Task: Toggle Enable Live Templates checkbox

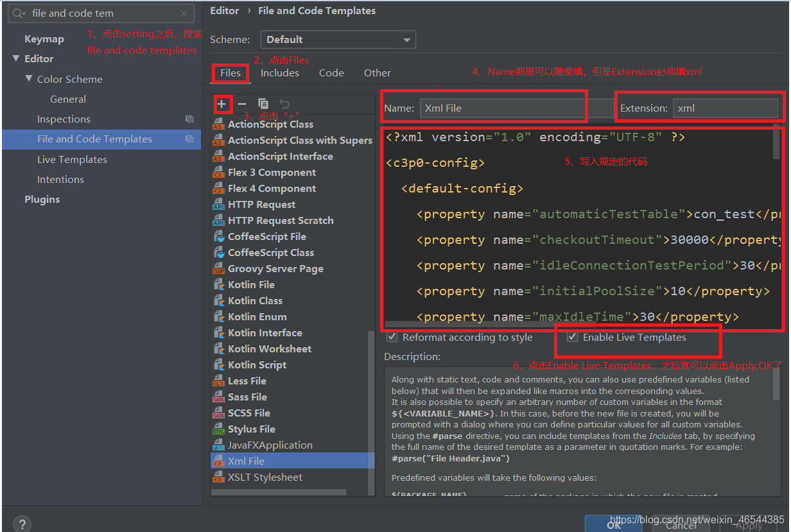Action: pos(572,337)
